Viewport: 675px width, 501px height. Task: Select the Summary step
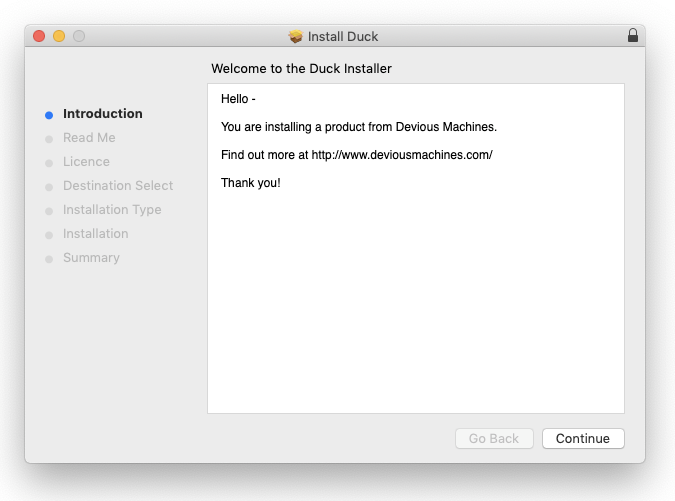click(x=91, y=258)
